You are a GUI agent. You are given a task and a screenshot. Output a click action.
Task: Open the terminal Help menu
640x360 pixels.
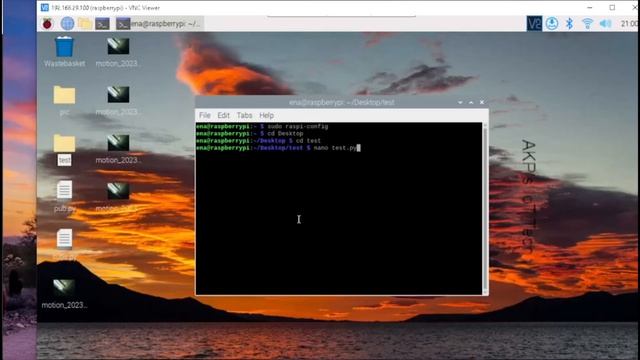coord(267,115)
